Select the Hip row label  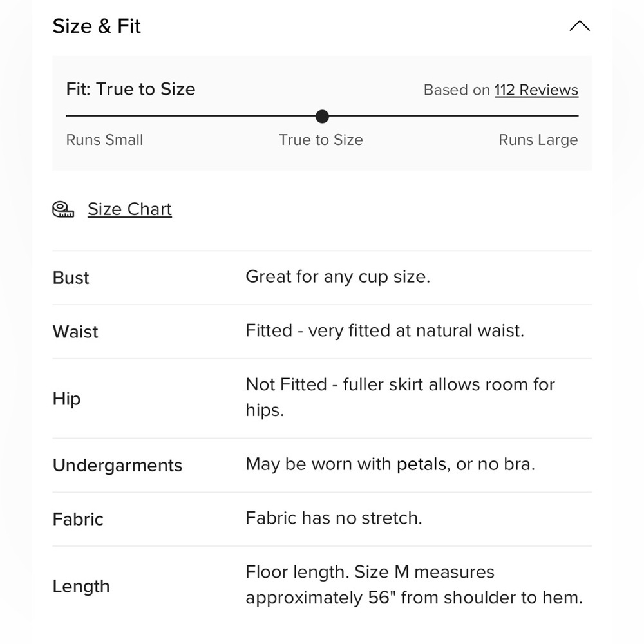point(66,399)
